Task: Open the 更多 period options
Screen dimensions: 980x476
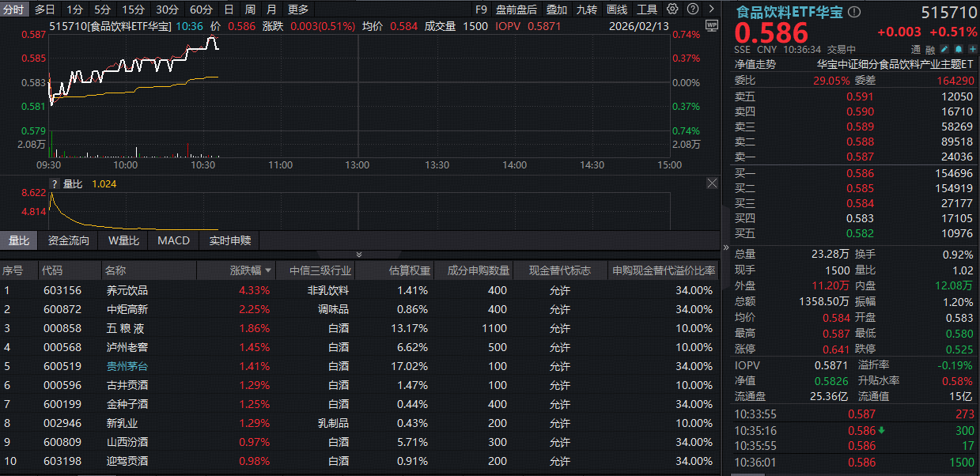Action: (298, 9)
